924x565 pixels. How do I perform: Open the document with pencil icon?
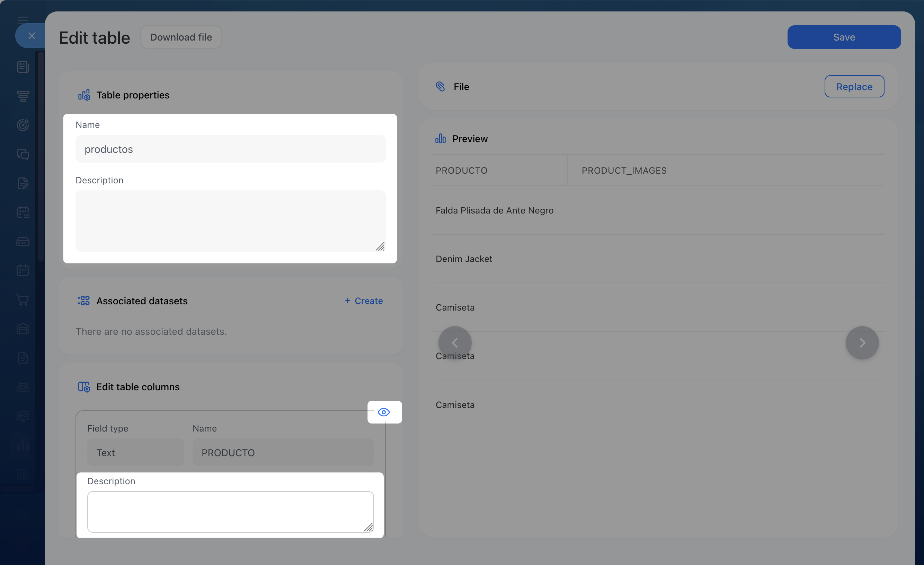[x=23, y=183]
